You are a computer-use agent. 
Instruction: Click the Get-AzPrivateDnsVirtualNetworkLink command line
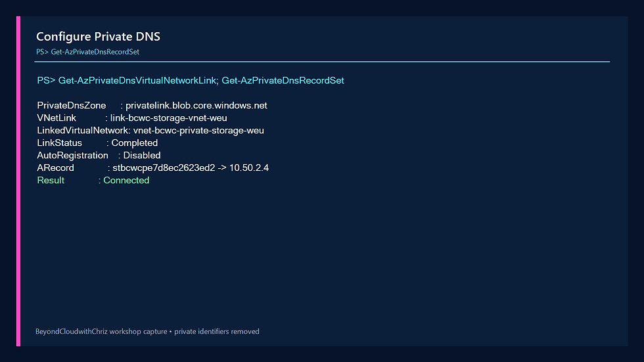[191, 80]
